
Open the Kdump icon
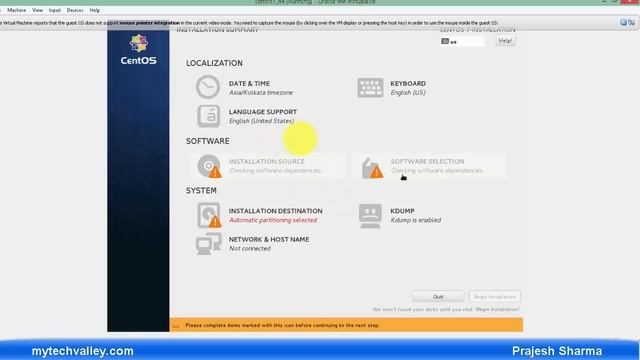click(x=370, y=216)
